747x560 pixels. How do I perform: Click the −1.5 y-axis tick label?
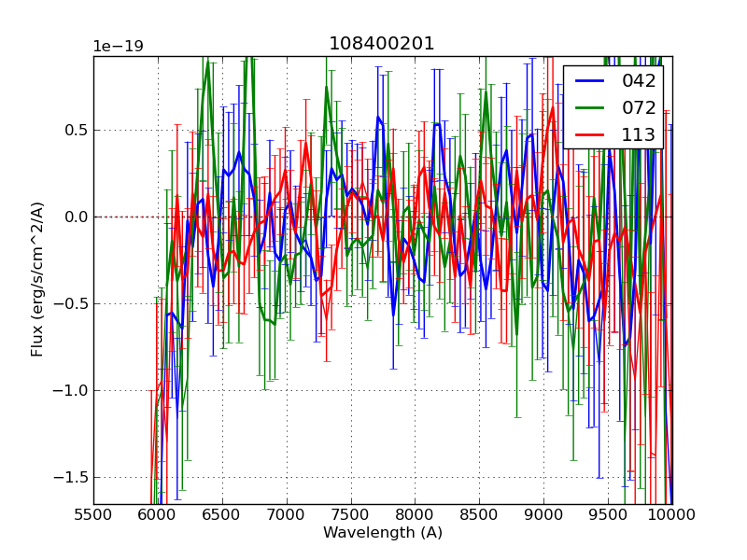click(x=68, y=477)
